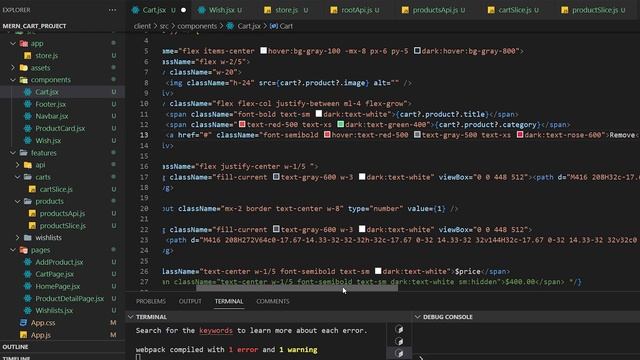The height and width of the screenshot is (360, 640).
Task: Click the green swatch before dark:text-green-400
Action: 340,124
